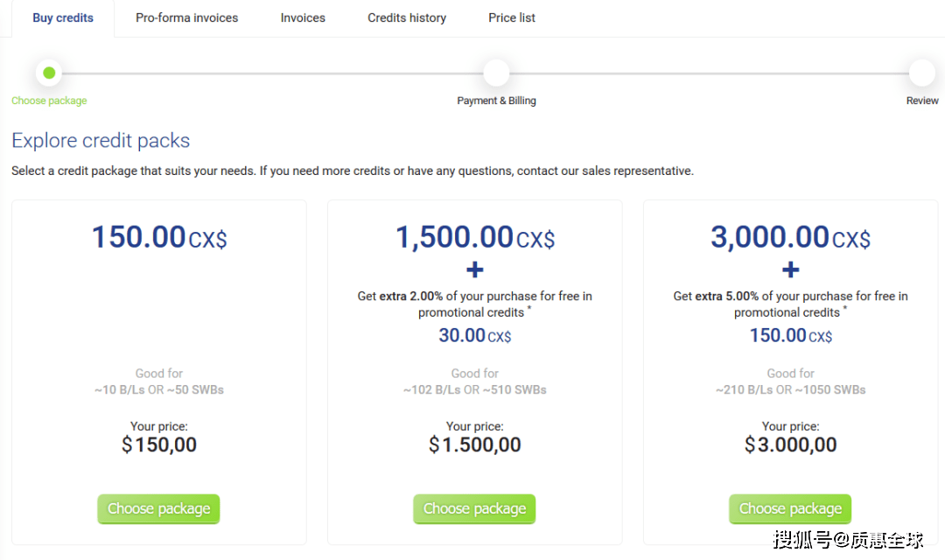
Task: Click the Payment & Billing step label
Action: [496, 101]
